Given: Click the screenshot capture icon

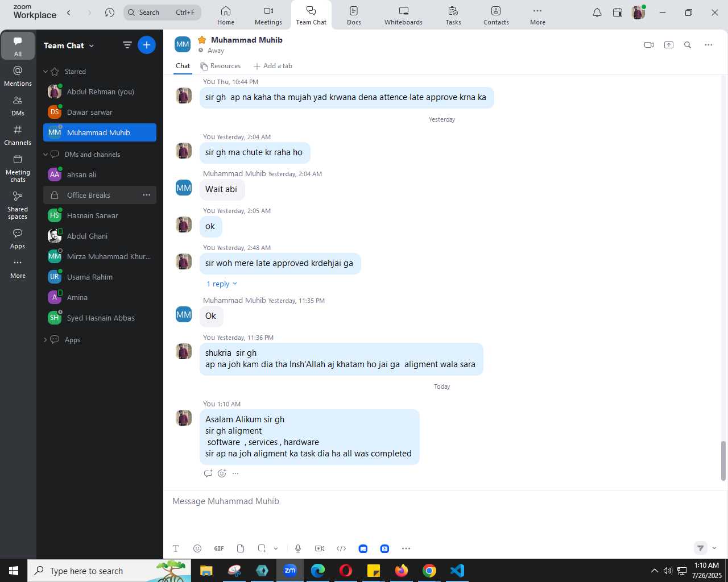Looking at the screenshot, I should pyautogui.click(x=262, y=548).
